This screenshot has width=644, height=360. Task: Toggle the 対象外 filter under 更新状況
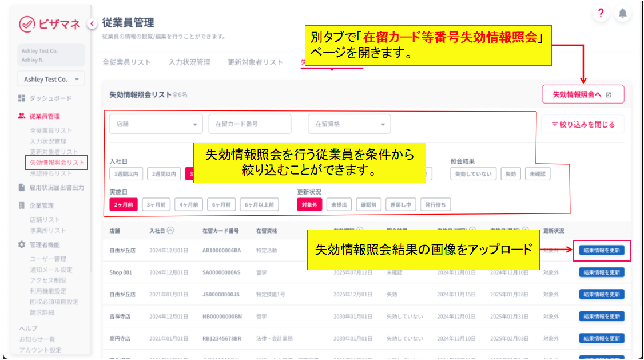click(309, 204)
